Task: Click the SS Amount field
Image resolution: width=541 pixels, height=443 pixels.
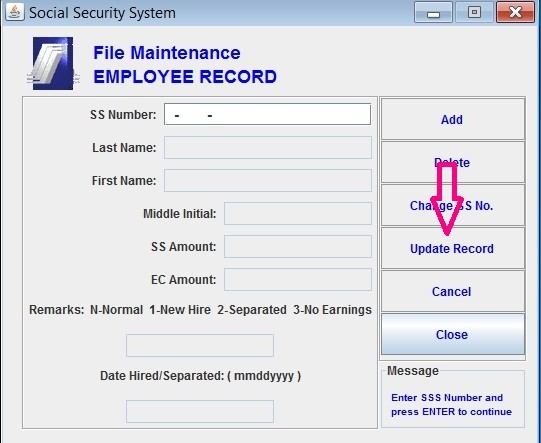Action: (x=298, y=246)
